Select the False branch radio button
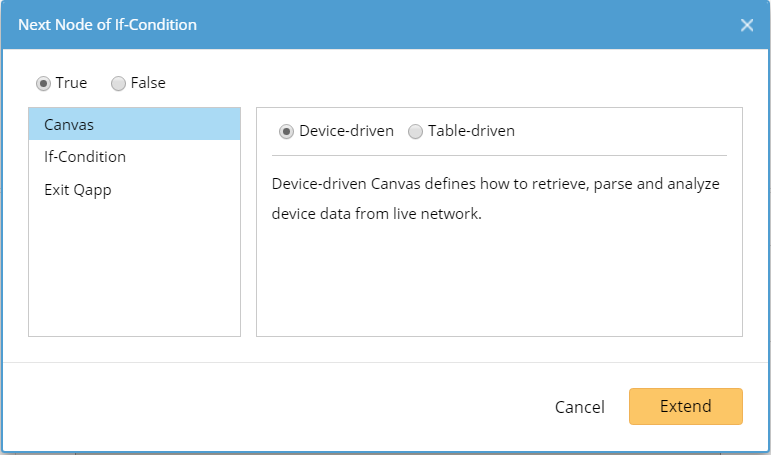 click(118, 83)
